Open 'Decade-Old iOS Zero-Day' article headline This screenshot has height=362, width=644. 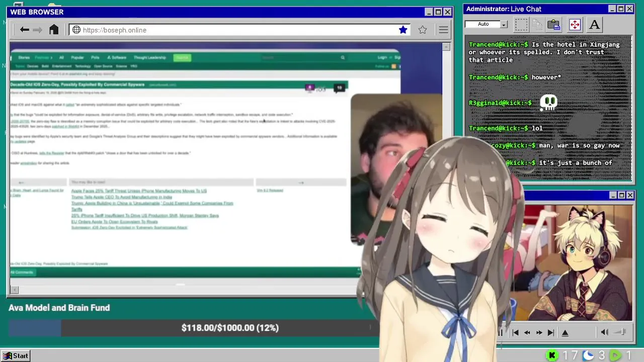tap(77, 84)
